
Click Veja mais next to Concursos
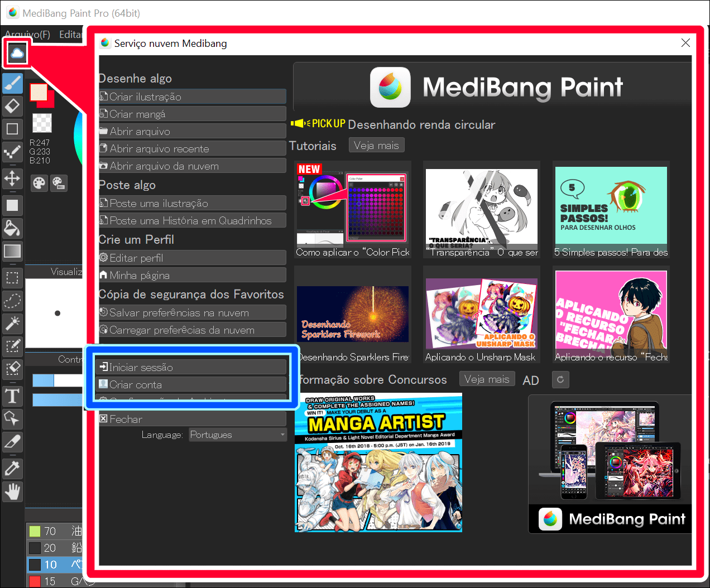point(487,379)
